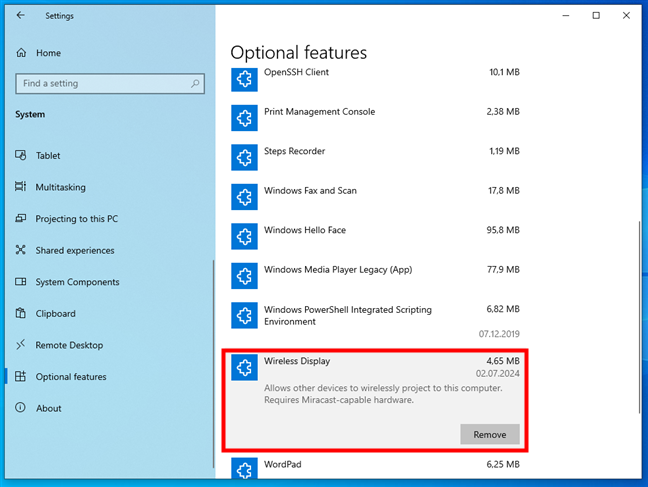Click the System section header
The height and width of the screenshot is (487, 648).
(30, 115)
